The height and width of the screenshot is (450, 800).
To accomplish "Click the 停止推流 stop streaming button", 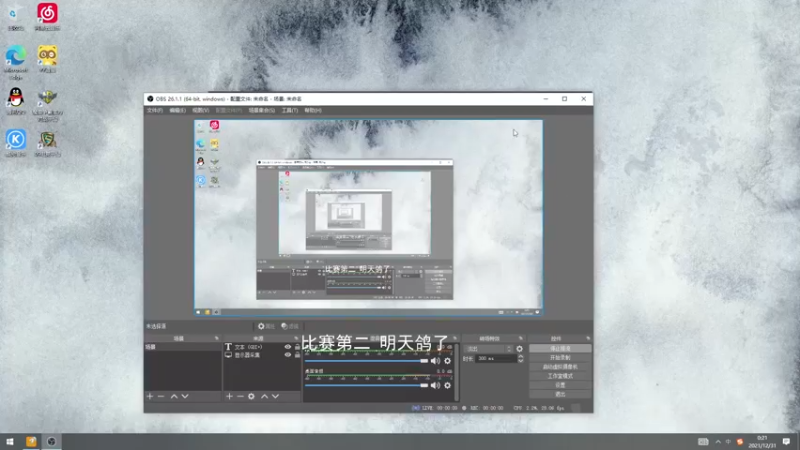I will coord(560,348).
